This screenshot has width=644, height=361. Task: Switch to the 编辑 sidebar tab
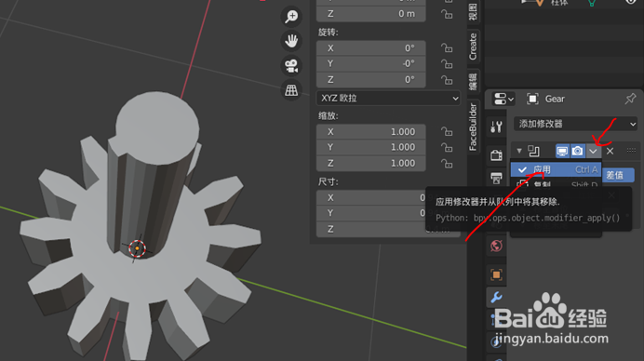pos(473,82)
